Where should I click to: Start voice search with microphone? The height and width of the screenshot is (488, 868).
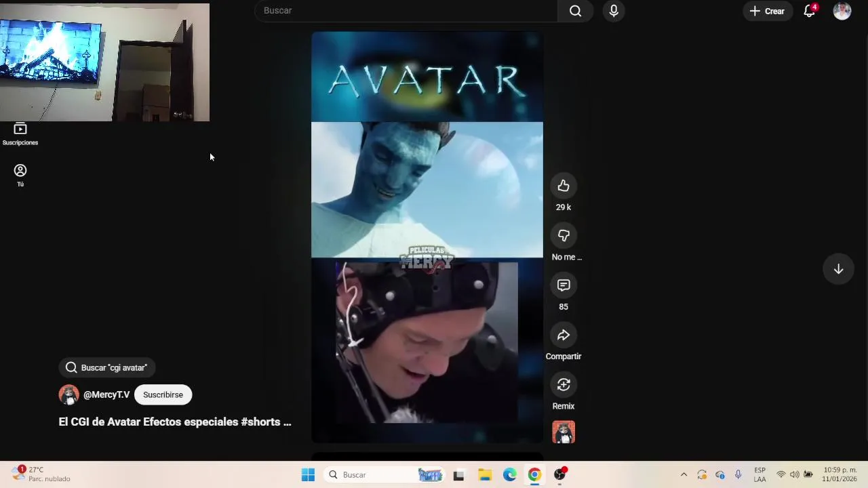click(x=614, y=11)
